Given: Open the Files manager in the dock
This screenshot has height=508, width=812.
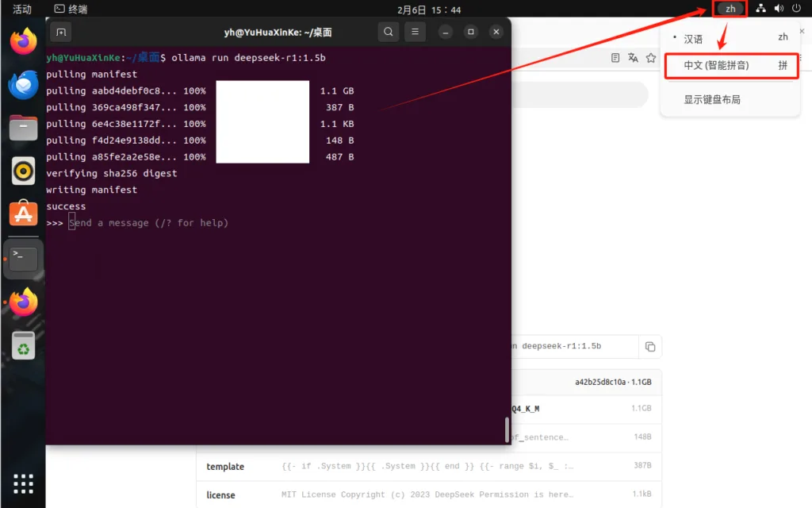Looking at the screenshot, I should (23, 128).
